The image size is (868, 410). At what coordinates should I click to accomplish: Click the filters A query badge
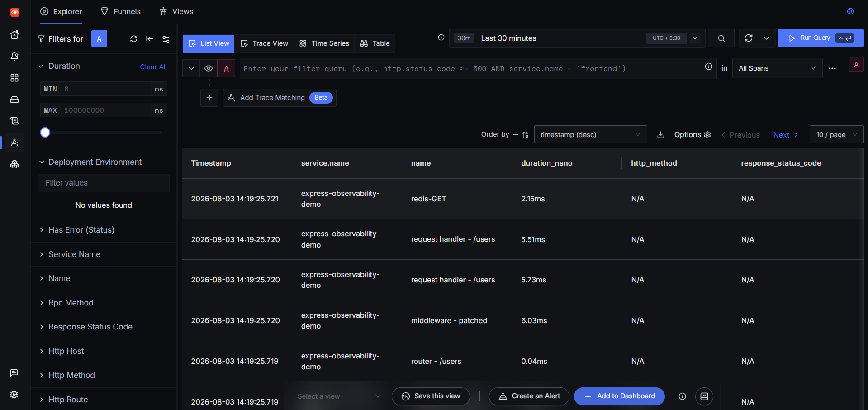[x=99, y=39]
